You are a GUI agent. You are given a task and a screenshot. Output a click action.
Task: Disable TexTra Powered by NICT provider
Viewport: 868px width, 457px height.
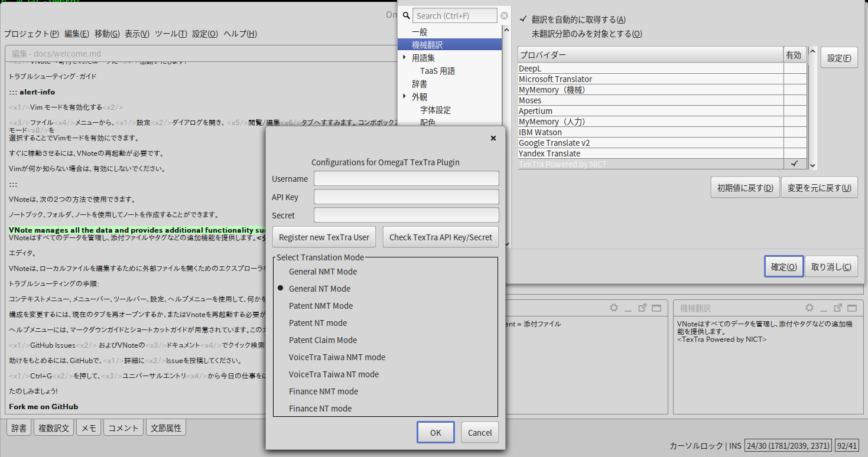pyautogui.click(x=794, y=164)
